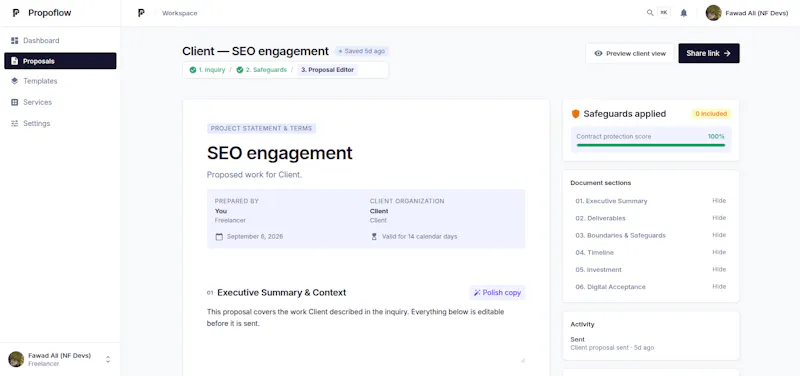The width and height of the screenshot is (800, 376).
Task: Open notifications bell
Action: (684, 13)
